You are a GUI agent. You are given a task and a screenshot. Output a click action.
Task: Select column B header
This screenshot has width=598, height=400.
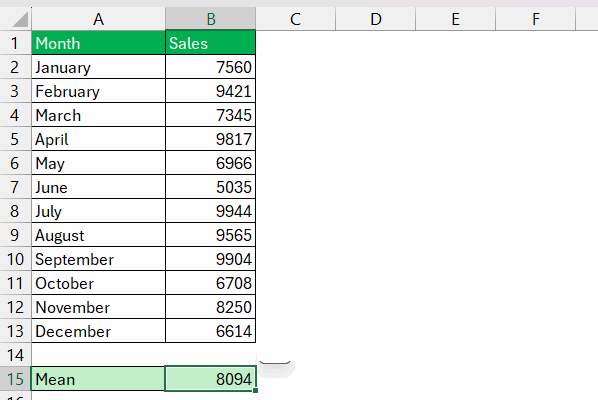point(211,19)
